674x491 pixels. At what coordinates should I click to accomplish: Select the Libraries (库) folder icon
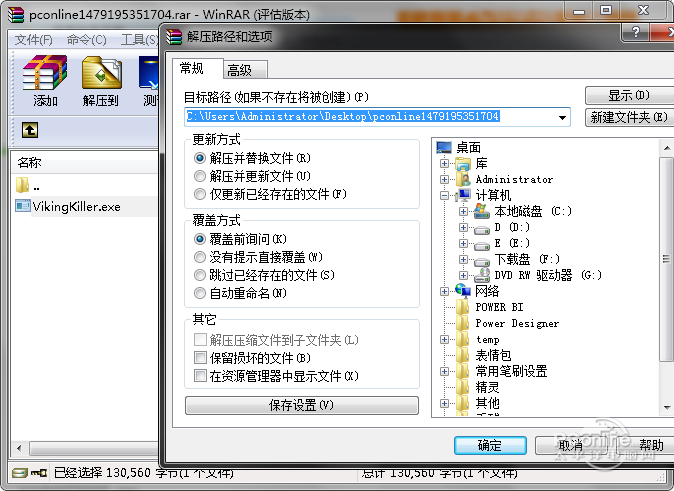(463, 163)
